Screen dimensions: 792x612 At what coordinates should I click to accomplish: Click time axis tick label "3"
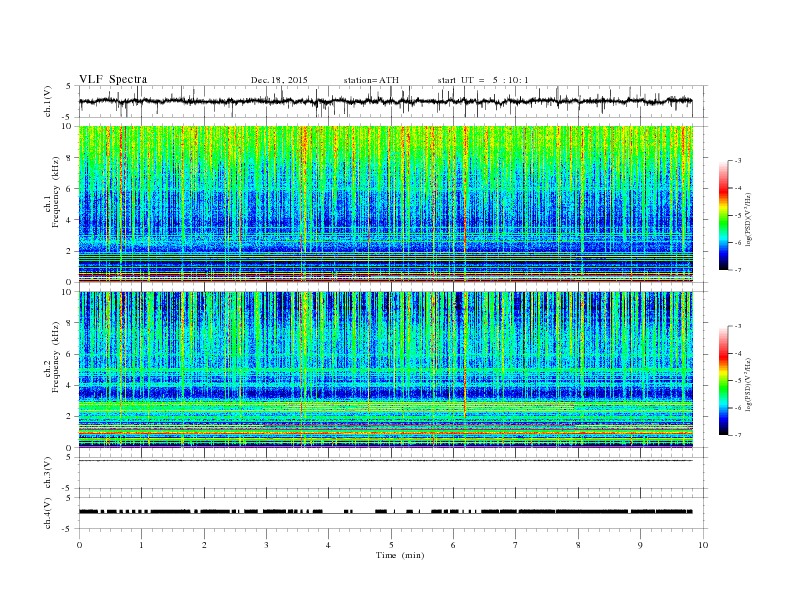266,545
